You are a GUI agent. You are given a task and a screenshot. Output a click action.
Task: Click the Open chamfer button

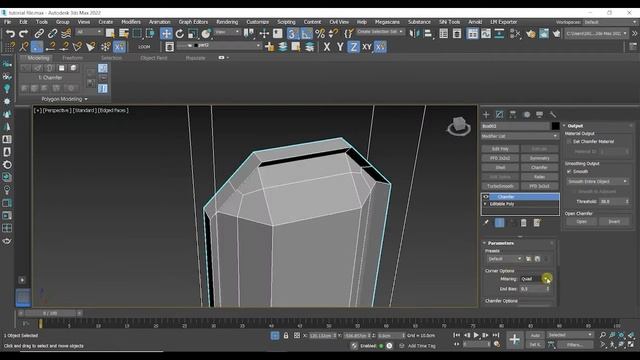pyautogui.click(x=581, y=222)
